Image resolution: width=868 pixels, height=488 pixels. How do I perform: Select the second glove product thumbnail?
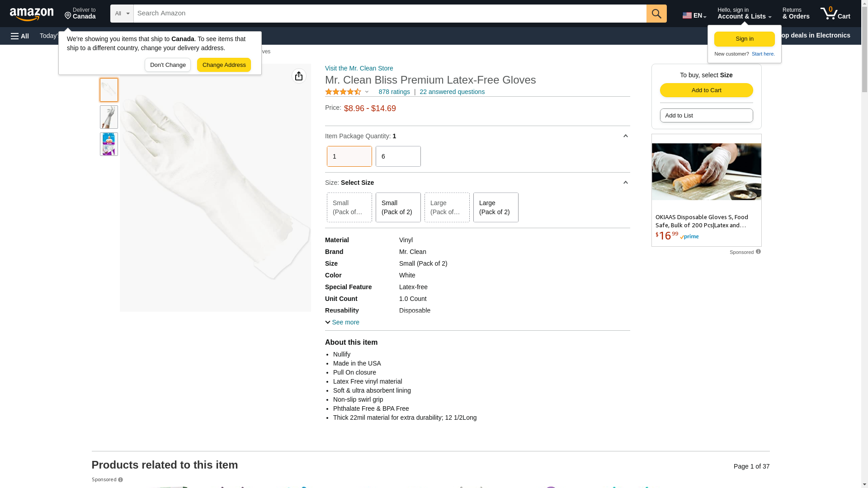coord(109,117)
